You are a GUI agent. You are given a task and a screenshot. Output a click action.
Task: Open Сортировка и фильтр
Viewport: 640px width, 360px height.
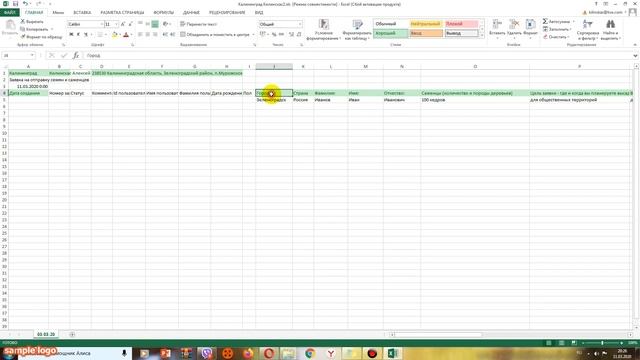pyautogui.click(x=588, y=30)
